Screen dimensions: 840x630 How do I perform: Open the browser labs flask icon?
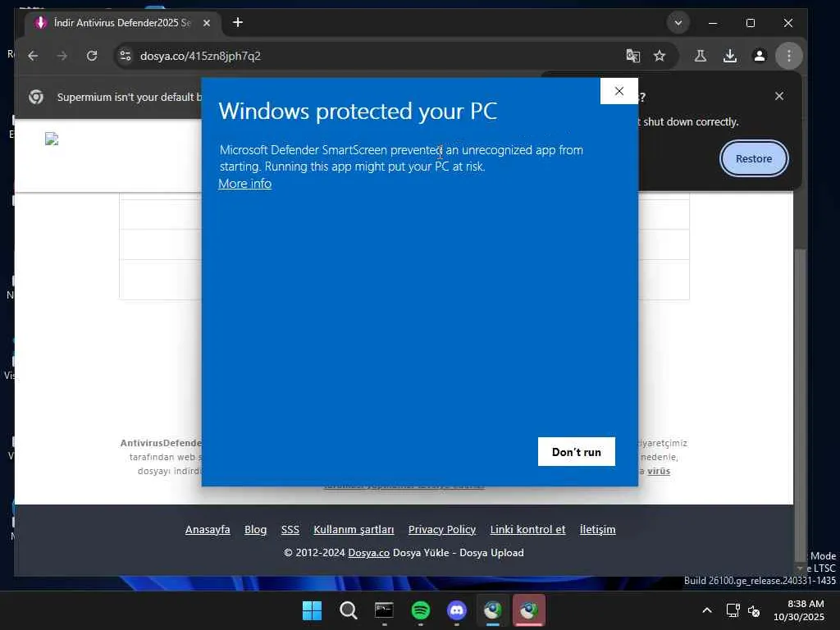pos(701,56)
